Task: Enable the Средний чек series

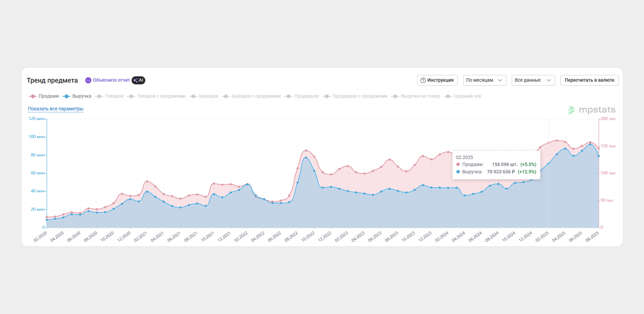Action: tap(463, 96)
